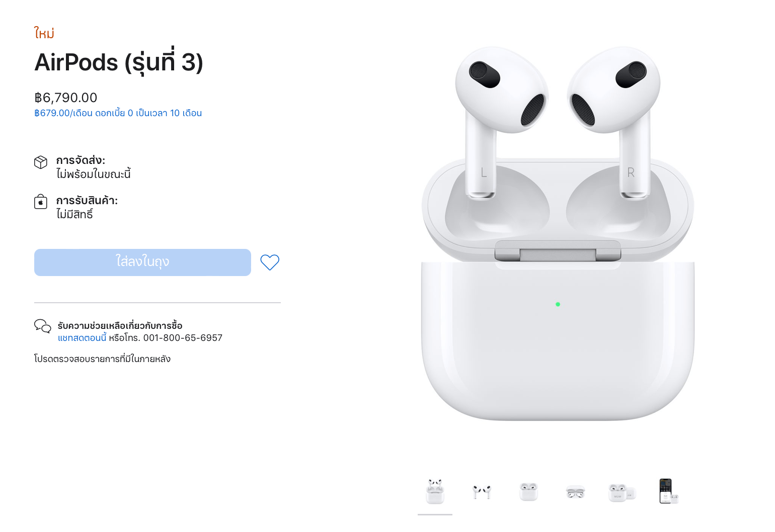Open the แชทสดตอนนี้ live chat link

[82, 338]
